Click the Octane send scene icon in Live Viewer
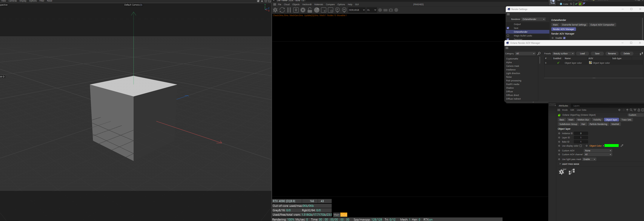The height and width of the screenshot is (221, 644). click(275, 10)
